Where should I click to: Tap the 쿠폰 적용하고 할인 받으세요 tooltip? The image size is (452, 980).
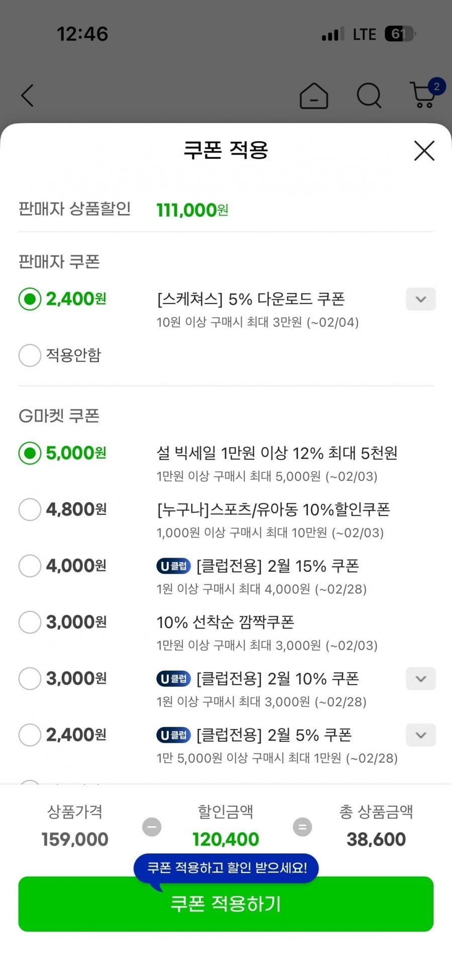coord(227,867)
